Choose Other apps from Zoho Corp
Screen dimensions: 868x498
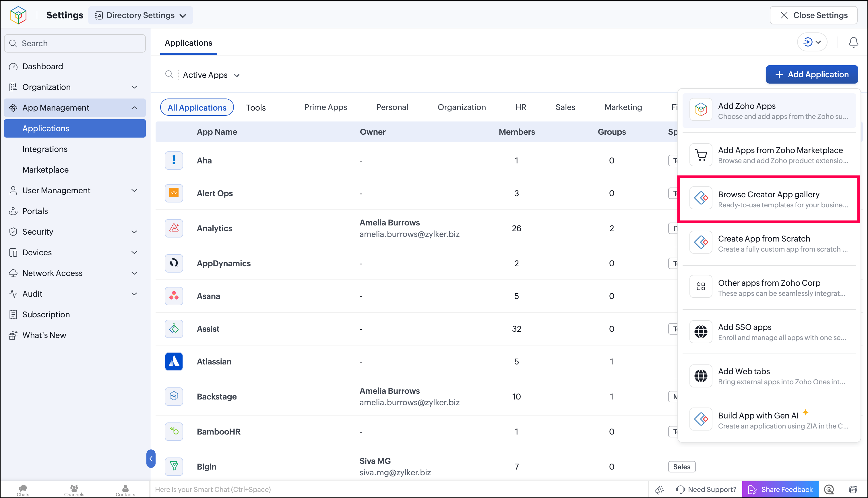(x=769, y=288)
